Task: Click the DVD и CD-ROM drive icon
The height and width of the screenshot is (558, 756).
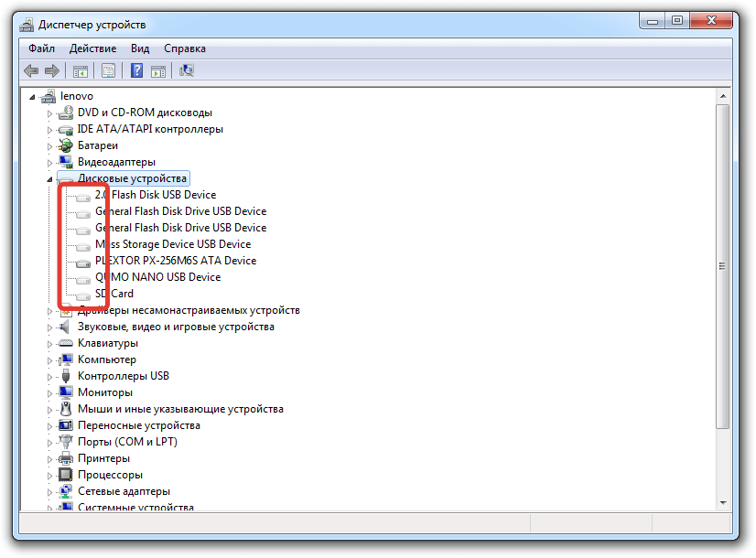Action: (x=66, y=113)
